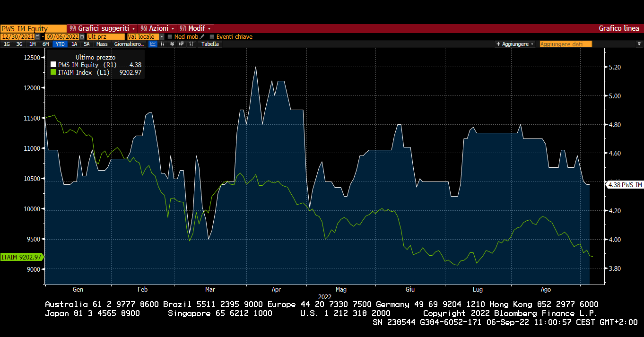Screen dimensions: 644x337
Task: Click the Aggiungere dati input field
Action: point(566,44)
